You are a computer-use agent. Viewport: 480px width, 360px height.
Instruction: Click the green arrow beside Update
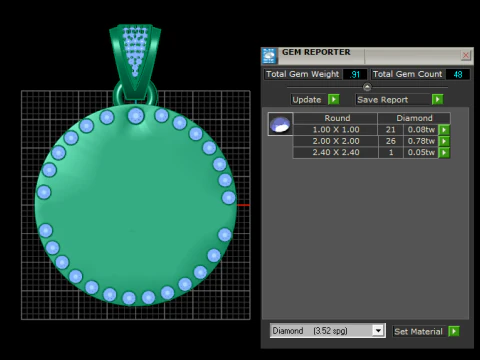(334, 99)
